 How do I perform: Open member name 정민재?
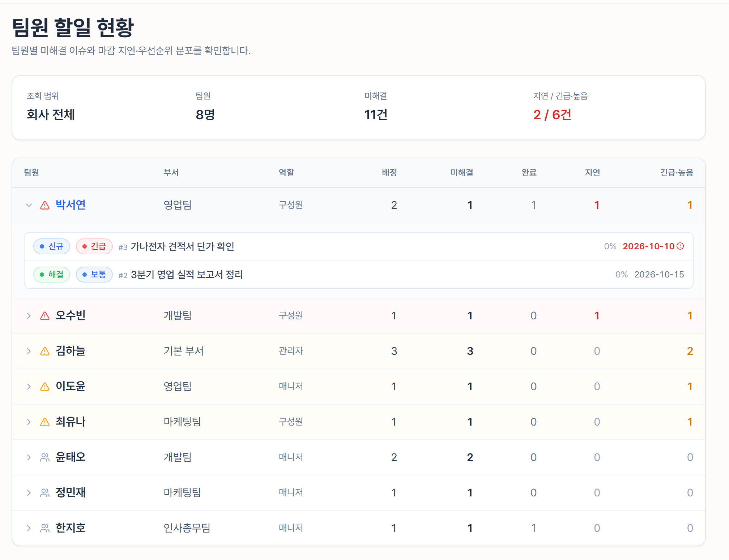coord(71,492)
